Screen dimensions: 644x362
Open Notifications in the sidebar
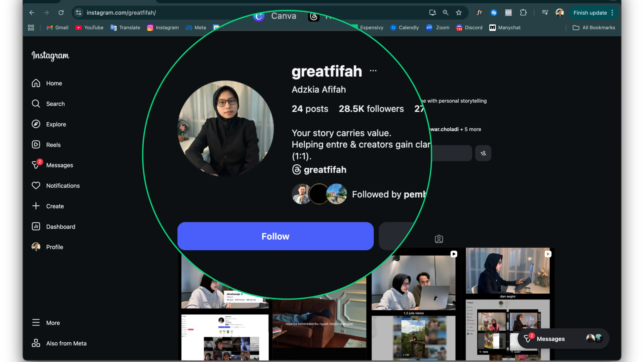tap(56, 186)
